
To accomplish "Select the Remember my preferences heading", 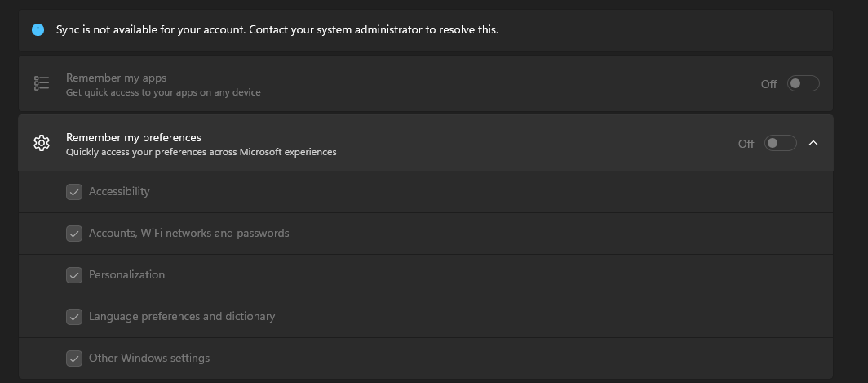I will [x=133, y=137].
